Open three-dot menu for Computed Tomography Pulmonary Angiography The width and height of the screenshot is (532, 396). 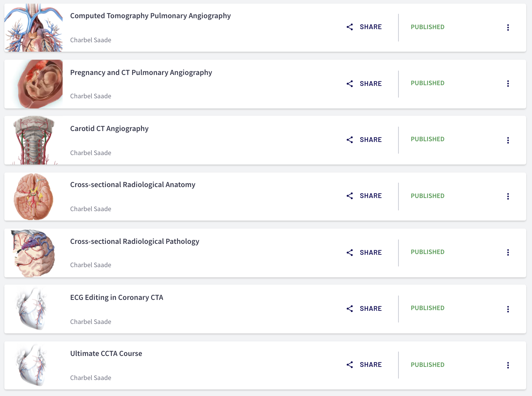point(508,28)
